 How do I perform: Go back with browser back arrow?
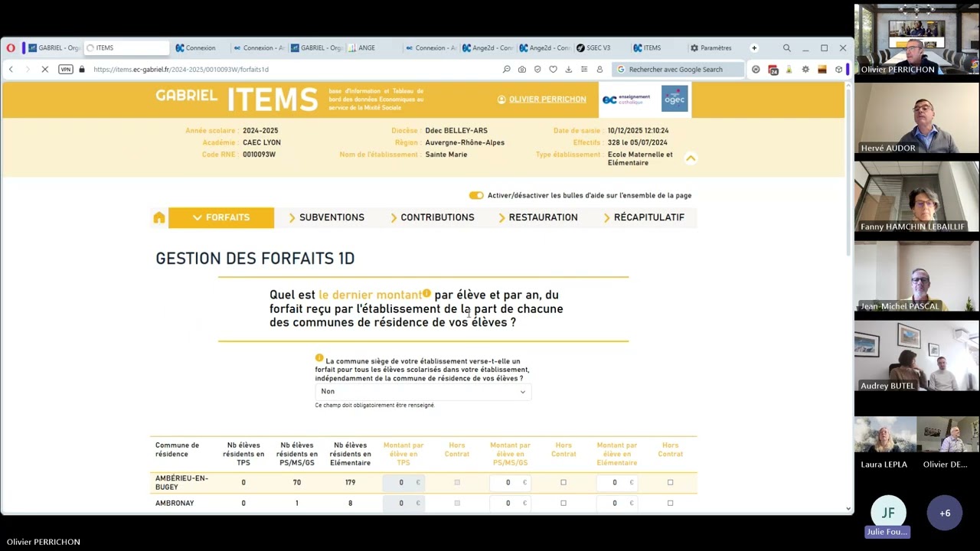point(11,69)
